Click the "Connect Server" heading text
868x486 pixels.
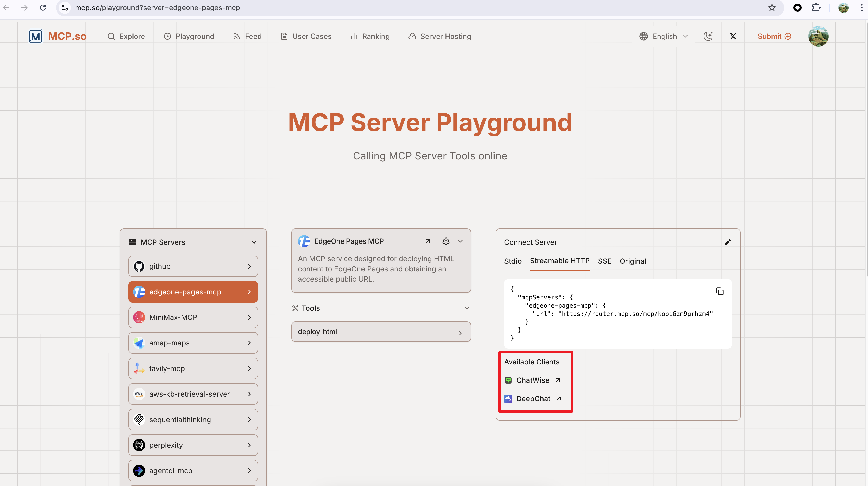point(530,242)
